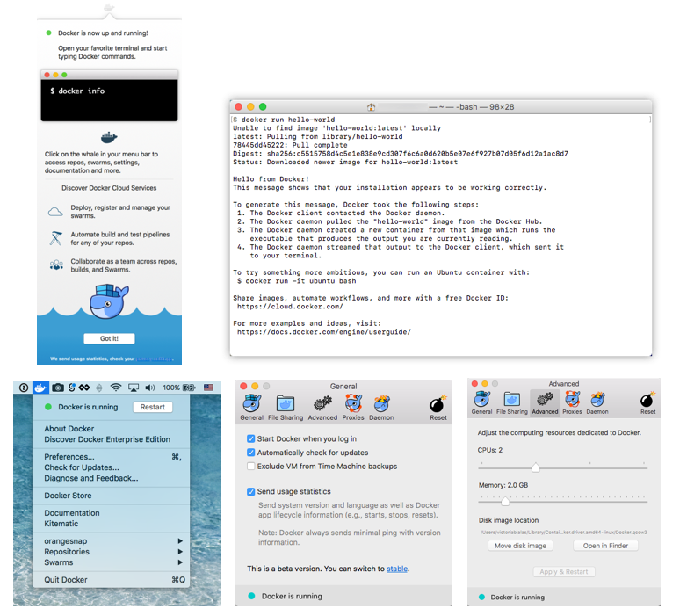
Task: Click the Bluetooth icon in menu bar
Action: 99,388
